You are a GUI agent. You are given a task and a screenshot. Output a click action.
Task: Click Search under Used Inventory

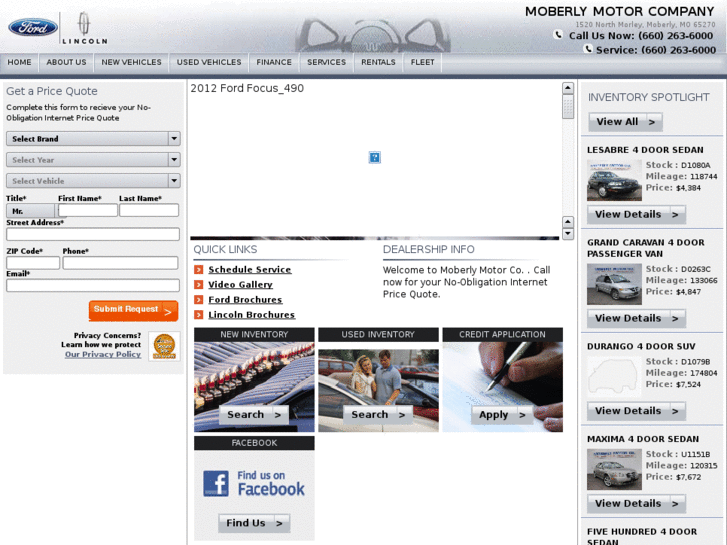click(378, 415)
